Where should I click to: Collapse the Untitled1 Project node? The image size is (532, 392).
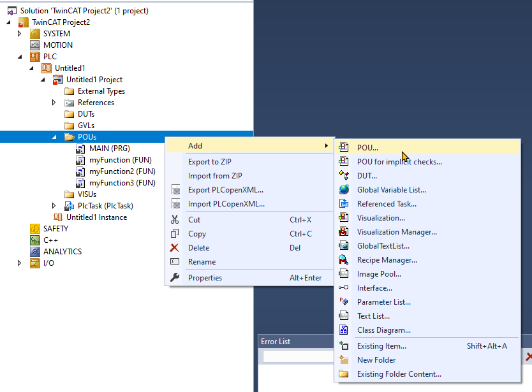(43, 80)
